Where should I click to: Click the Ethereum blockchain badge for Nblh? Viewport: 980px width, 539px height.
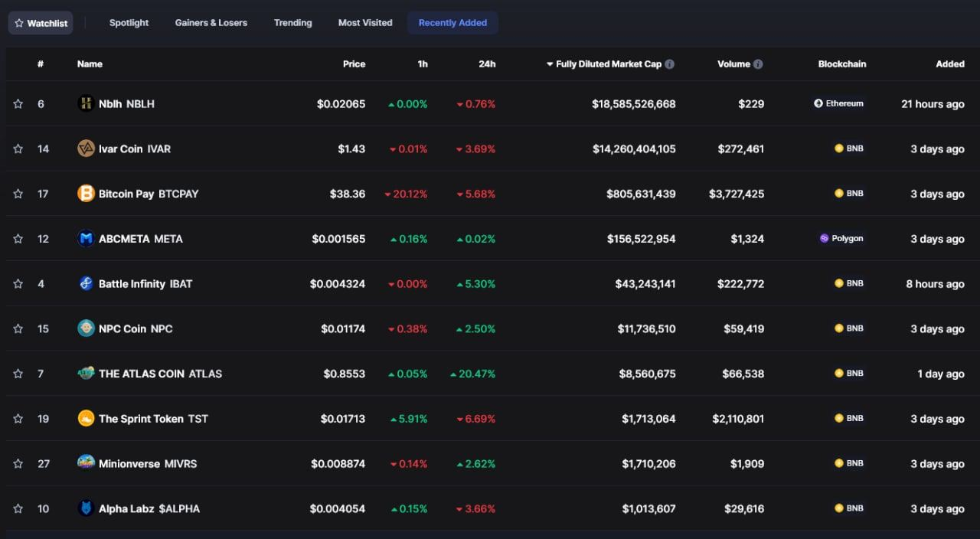(838, 103)
